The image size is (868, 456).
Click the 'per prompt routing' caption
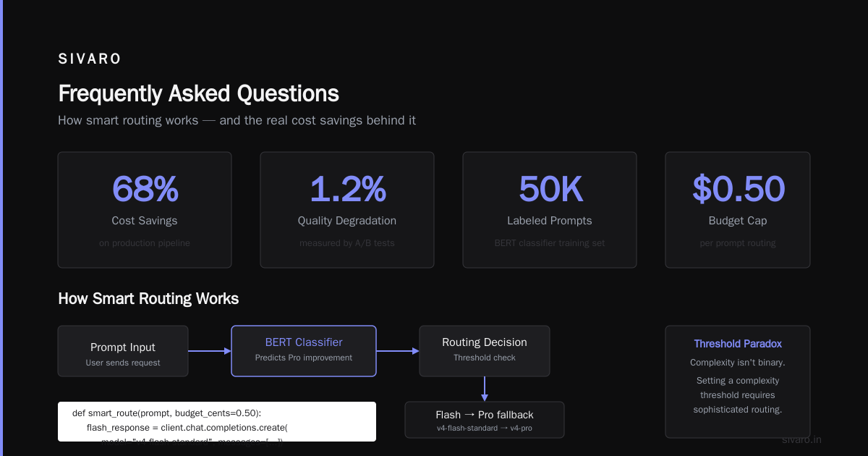[x=738, y=243]
